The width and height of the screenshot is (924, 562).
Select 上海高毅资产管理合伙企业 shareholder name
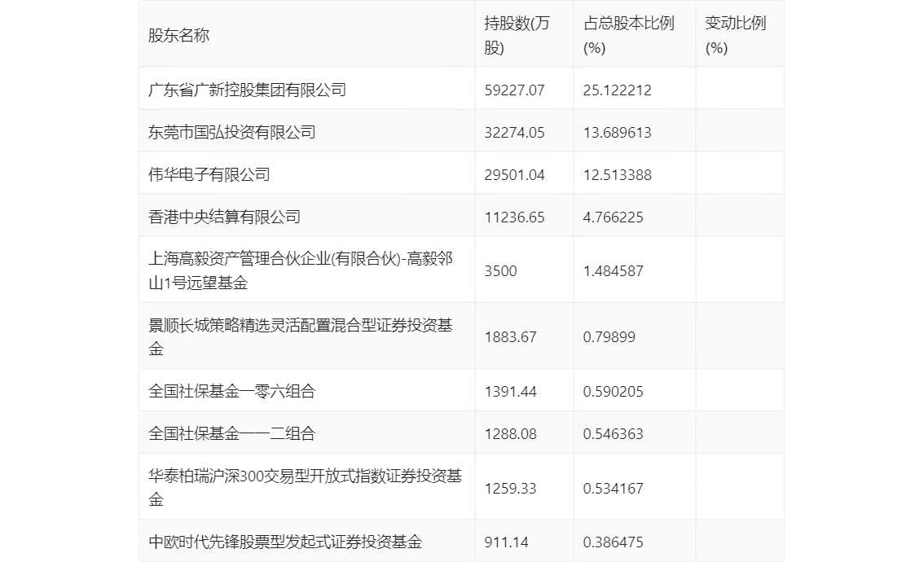(301, 271)
